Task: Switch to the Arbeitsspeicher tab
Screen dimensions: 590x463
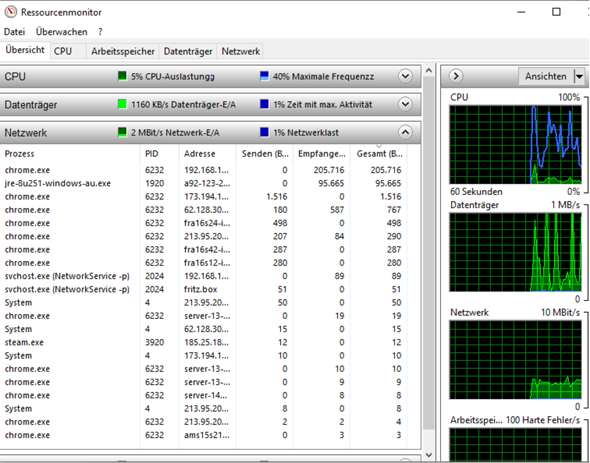Action: coord(123,51)
